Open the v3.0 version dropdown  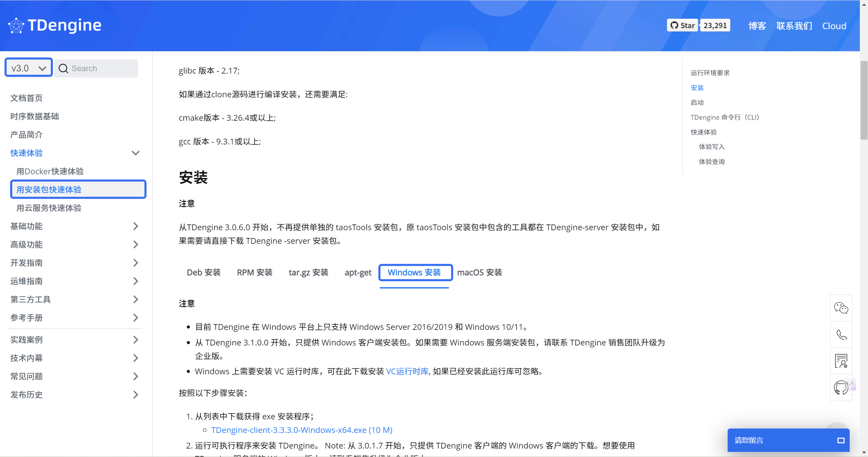pyautogui.click(x=28, y=68)
